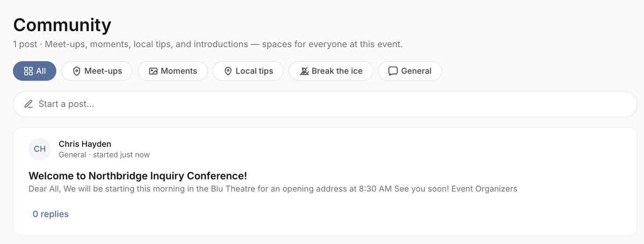Click the pin icon on the Meet-ups chip

[76, 71]
